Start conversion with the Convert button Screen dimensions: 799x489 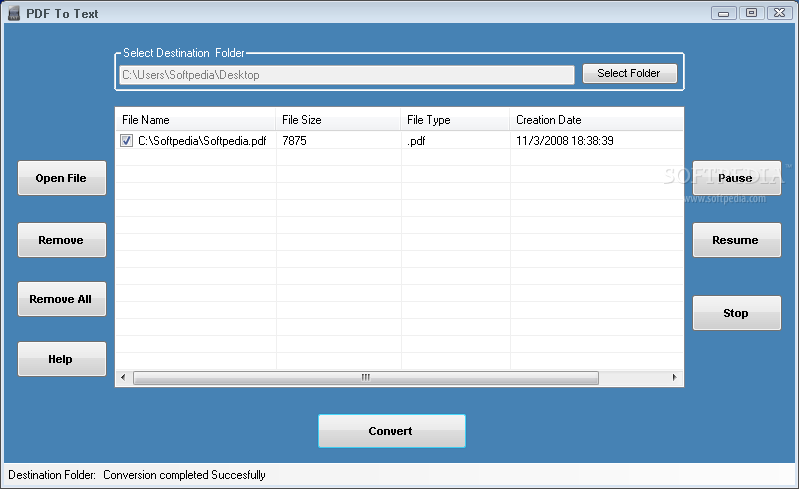(391, 431)
